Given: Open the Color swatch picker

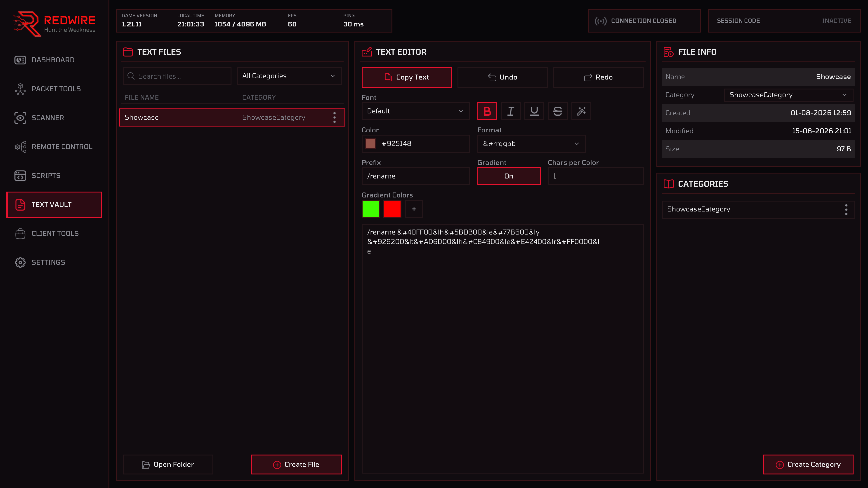Looking at the screenshot, I should click(x=371, y=144).
